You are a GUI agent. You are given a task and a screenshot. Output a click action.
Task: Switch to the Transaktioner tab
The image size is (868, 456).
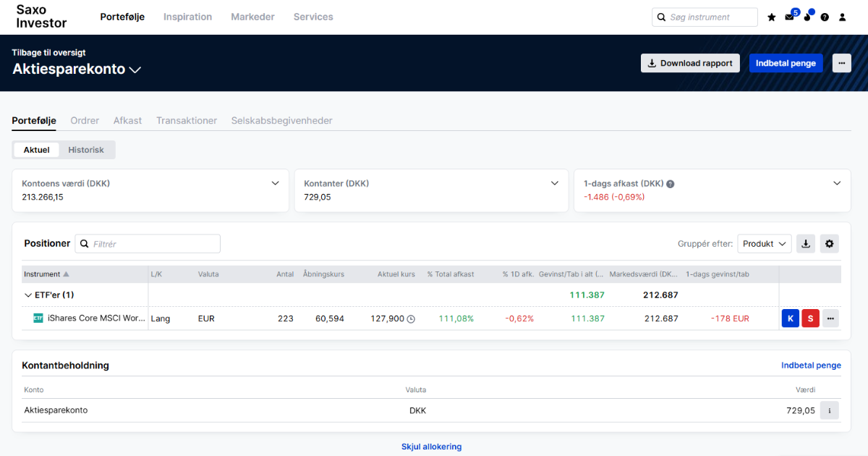click(187, 121)
